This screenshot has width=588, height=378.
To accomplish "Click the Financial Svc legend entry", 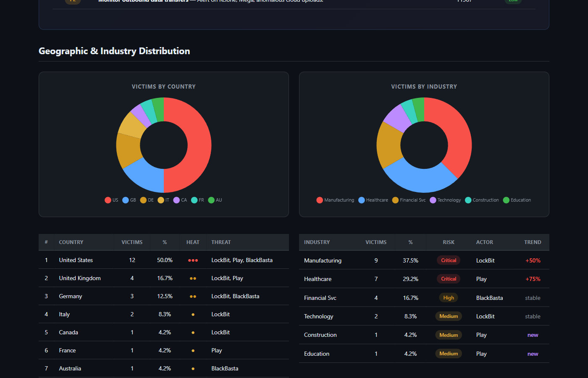I will pos(409,200).
